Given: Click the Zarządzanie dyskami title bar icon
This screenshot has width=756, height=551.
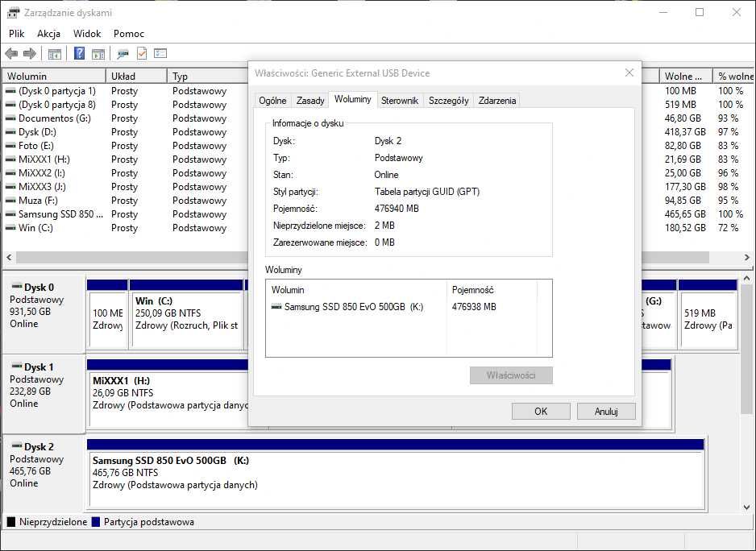Looking at the screenshot, I should click(14, 13).
